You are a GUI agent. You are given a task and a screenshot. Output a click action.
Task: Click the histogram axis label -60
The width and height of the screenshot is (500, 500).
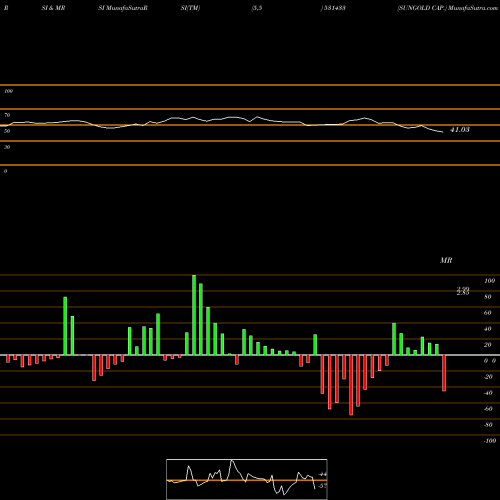tap(488, 409)
